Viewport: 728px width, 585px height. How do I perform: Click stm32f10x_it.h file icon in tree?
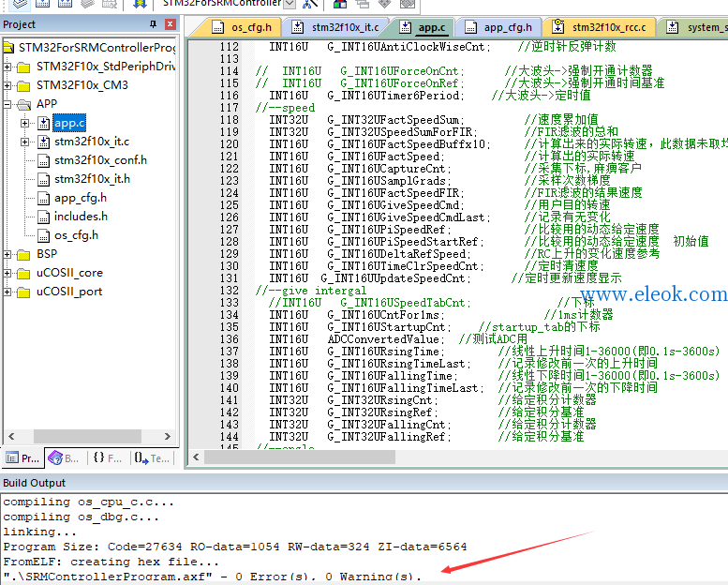click(44, 179)
